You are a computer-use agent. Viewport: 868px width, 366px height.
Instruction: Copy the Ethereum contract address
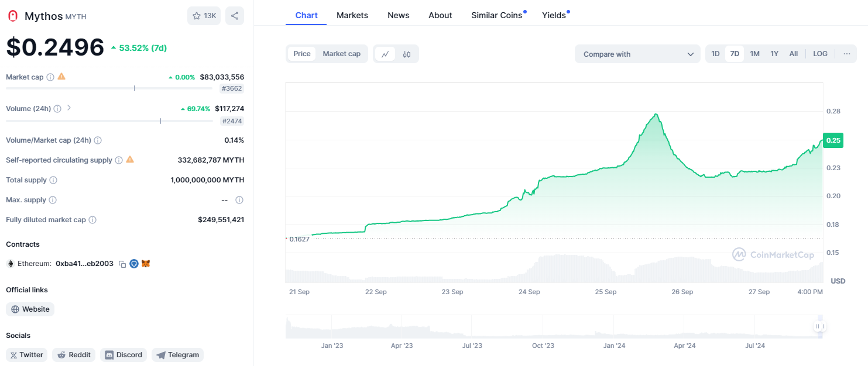coord(122,264)
